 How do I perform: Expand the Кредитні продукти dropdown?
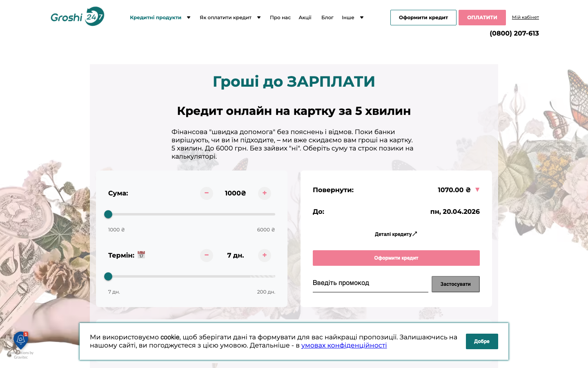155,18
